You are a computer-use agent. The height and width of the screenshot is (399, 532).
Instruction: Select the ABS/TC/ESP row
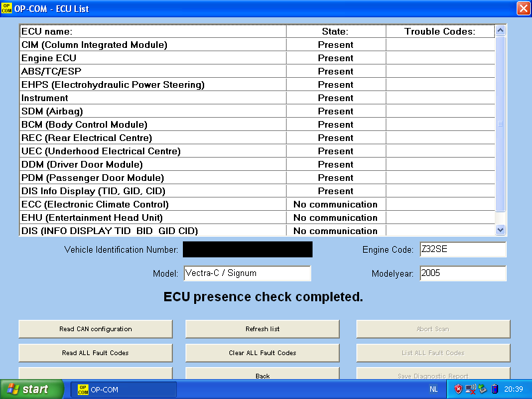(257, 71)
